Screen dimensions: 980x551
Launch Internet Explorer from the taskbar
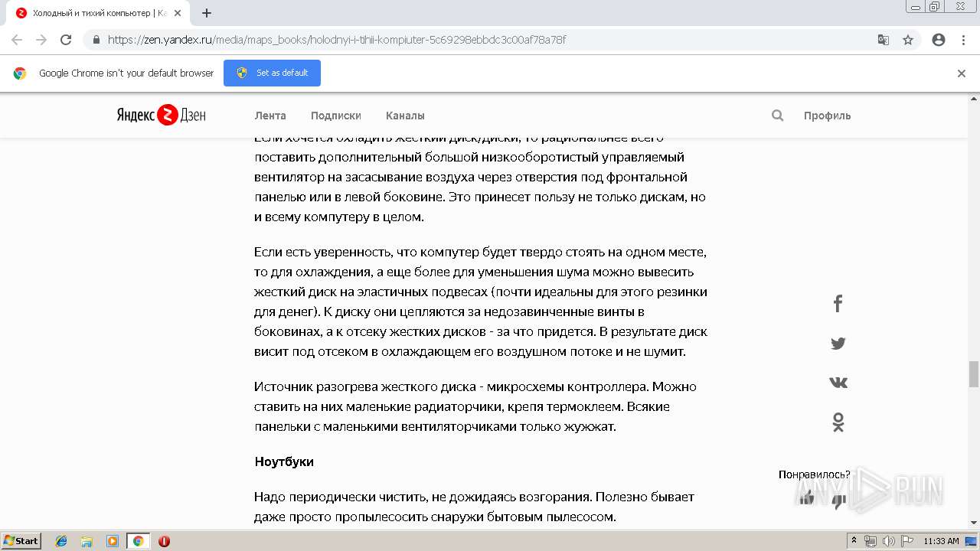point(61,541)
